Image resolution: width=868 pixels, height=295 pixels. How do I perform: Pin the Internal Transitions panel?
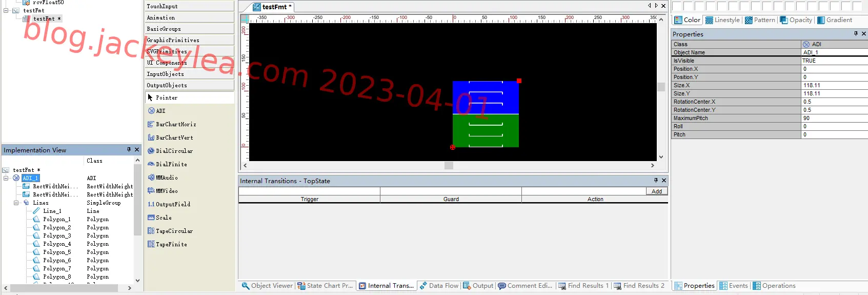pos(656,181)
